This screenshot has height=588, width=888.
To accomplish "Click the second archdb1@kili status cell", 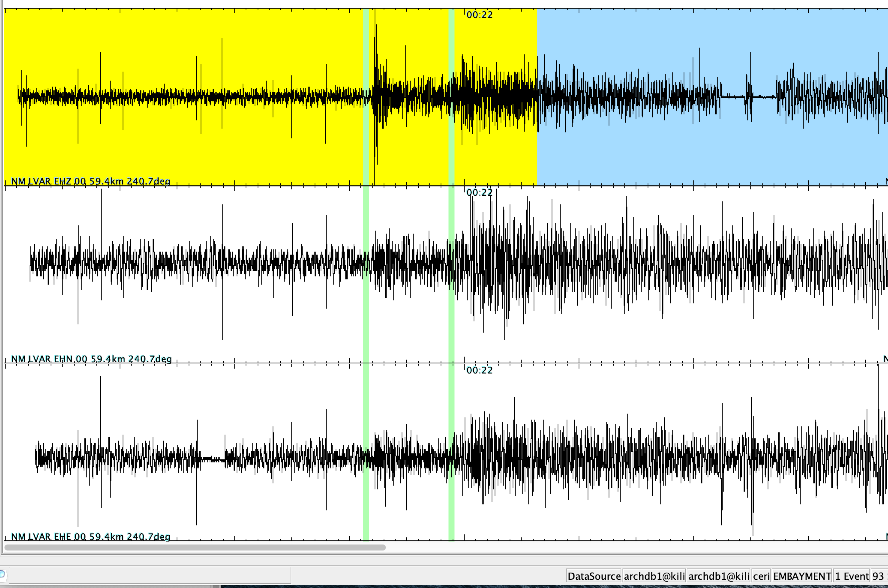I will coord(719,576).
